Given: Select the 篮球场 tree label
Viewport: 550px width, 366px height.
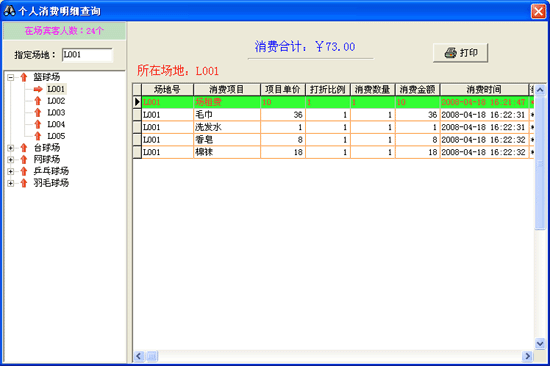Looking at the screenshot, I should point(47,77).
